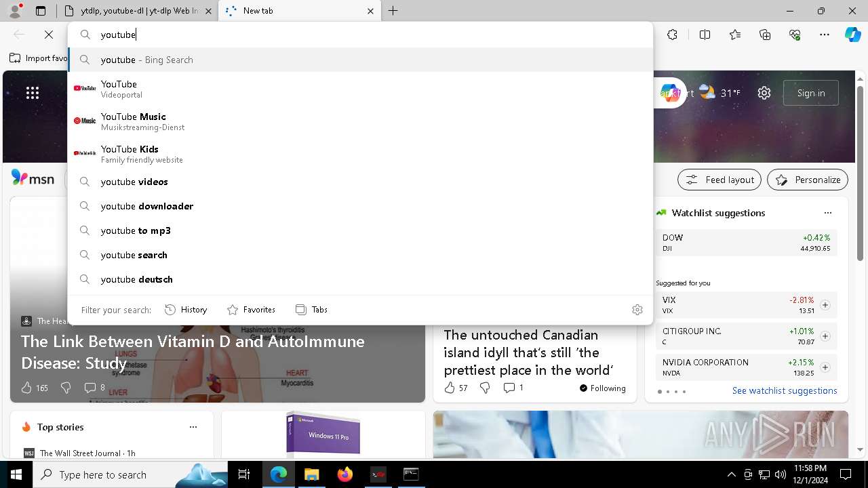Pick 'youtube to mp3' suggestion
This screenshot has height=488, width=868.
(361, 230)
